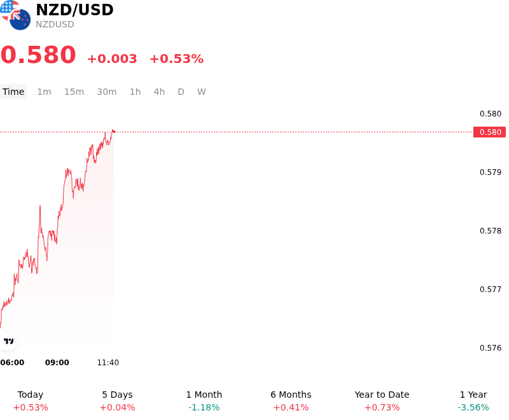Click the live price dot on chart line
509x420 pixels.
coord(114,132)
